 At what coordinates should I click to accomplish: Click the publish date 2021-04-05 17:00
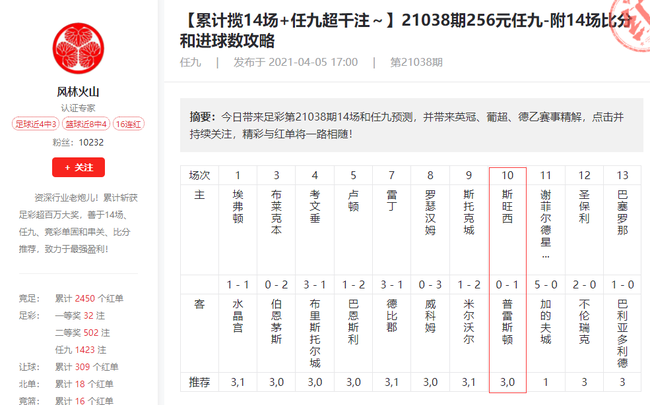click(x=296, y=63)
